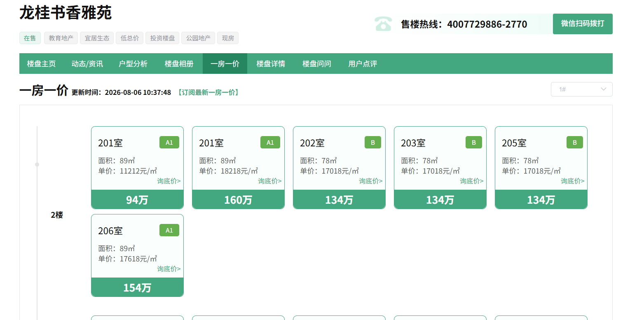
Task: Click the 单价：18218元/㎡ text
Action: tap(229, 171)
